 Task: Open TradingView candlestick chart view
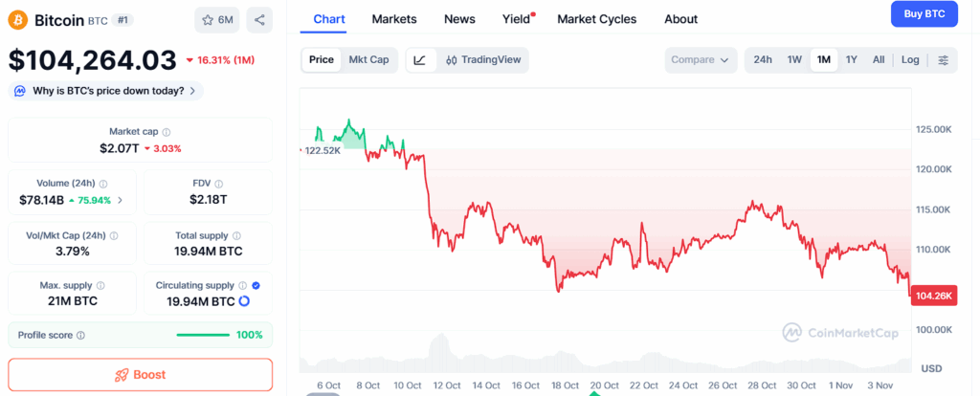[483, 60]
